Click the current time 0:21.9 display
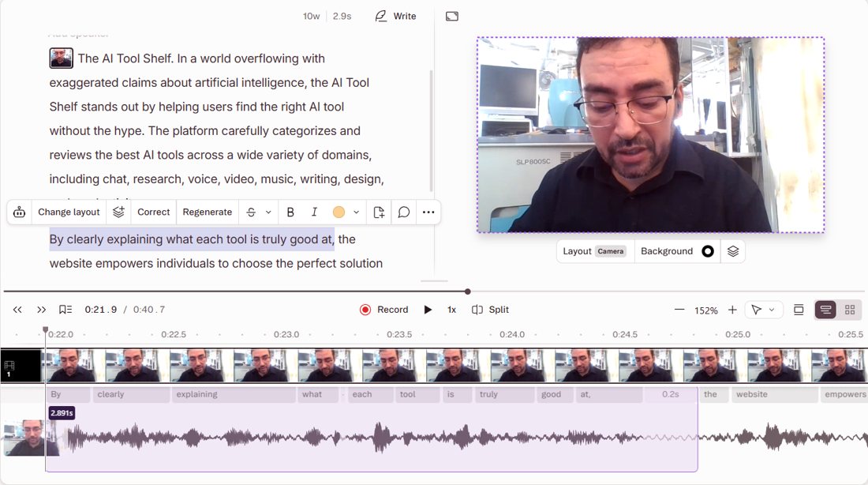The width and height of the screenshot is (868, 485). coord(101,310)
